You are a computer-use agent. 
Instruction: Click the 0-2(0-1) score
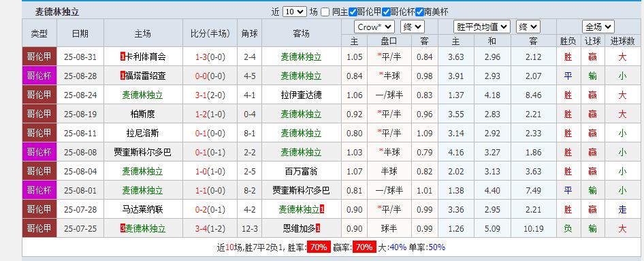pos(210,210)
